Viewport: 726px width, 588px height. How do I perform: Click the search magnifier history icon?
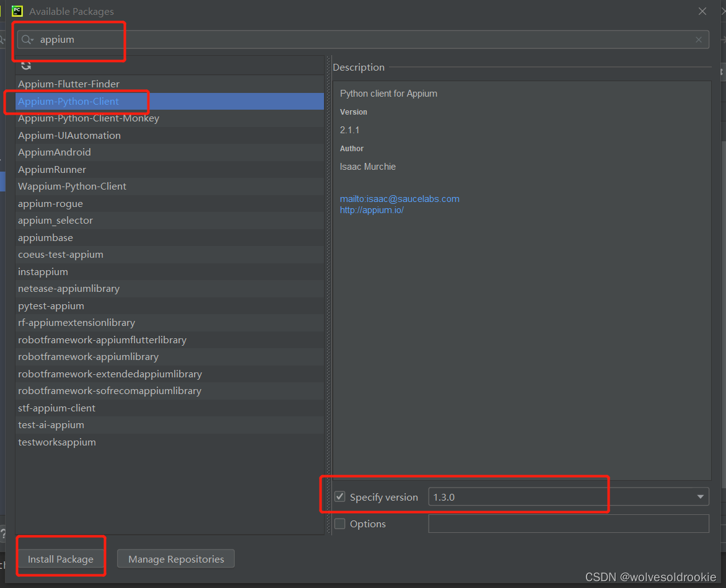[x=27, y=40]
